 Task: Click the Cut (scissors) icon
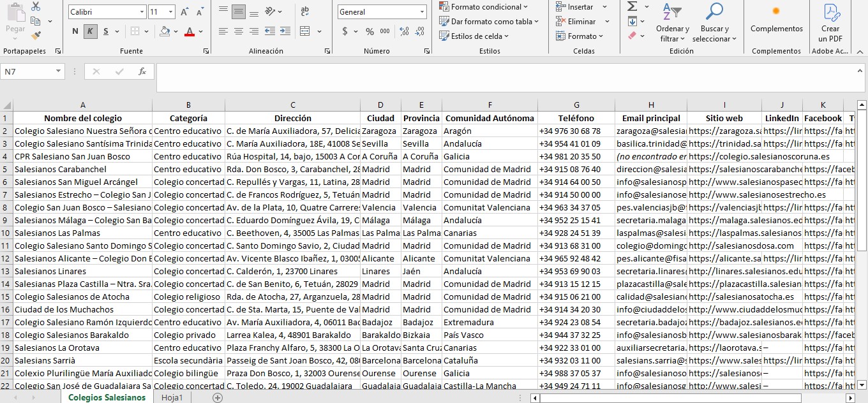(x=36, y=6)
